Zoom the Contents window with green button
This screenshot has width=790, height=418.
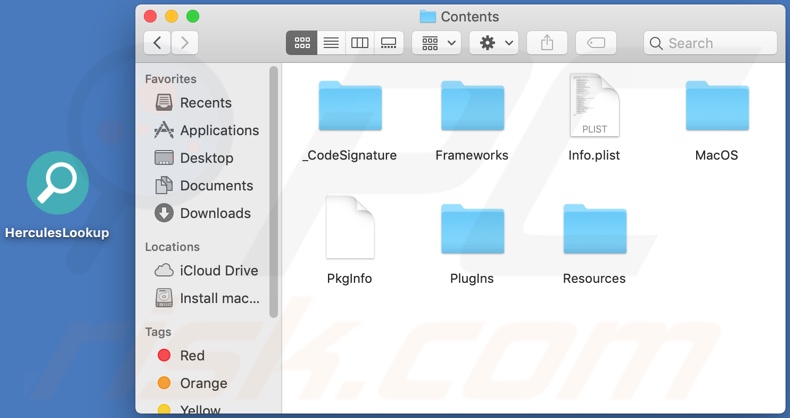[192, 17]
